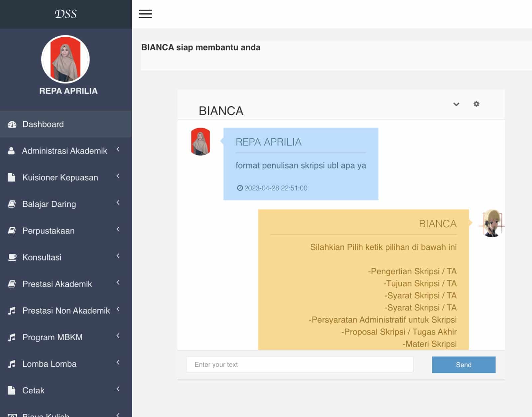Click the Perpustakaan book icon
Screen dimensions: 532x417
(x=12, y=231)
